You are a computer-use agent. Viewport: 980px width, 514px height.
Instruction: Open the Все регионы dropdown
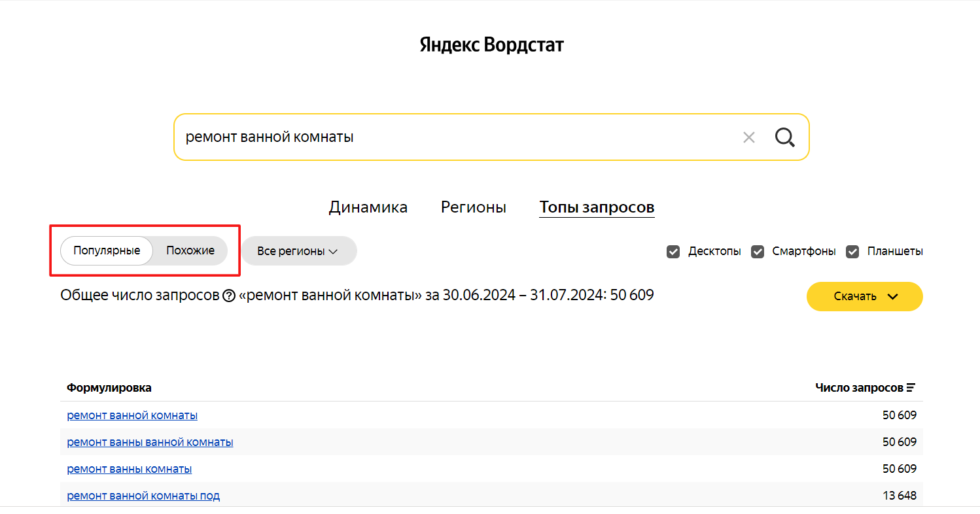[x=299, y=251]
